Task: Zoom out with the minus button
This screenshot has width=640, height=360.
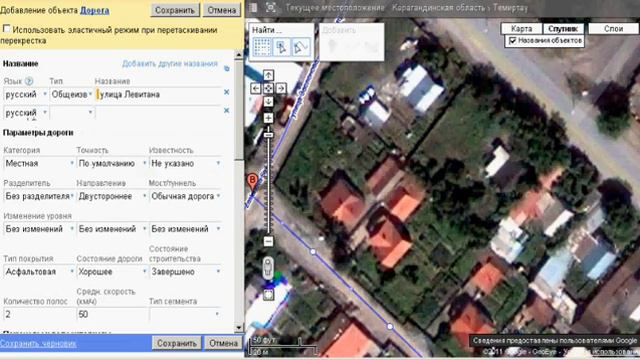Action: [x=268, y=241]
